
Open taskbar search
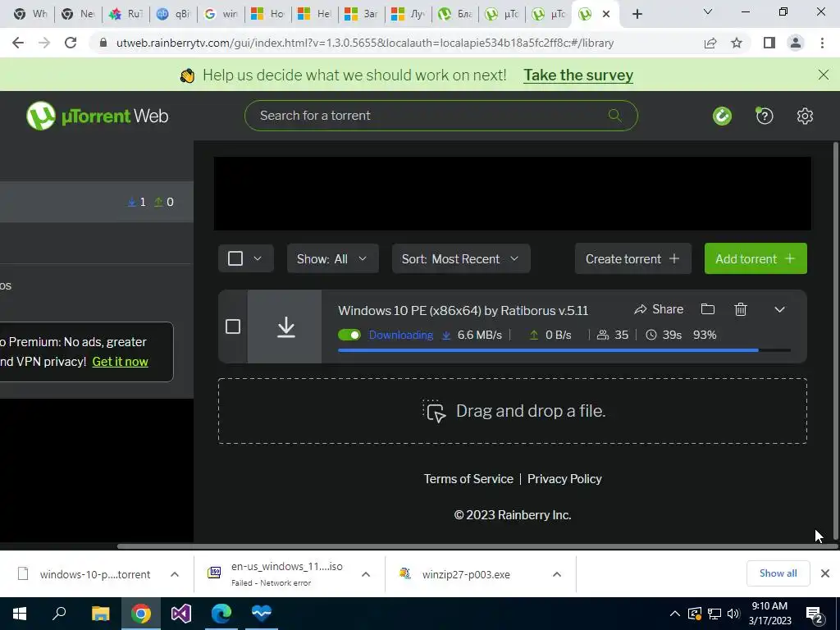click(x=59, y=614)
